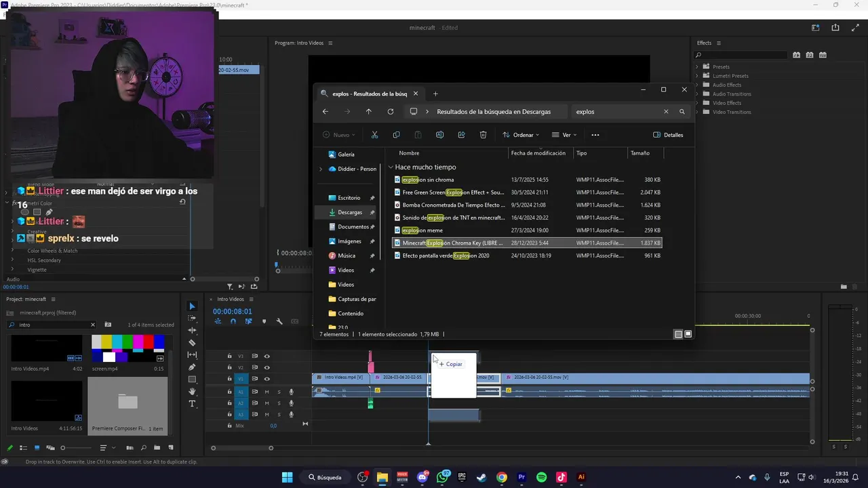The height and width of the screenshot is (488, 868).
Task: Toggle V3 track output eye
Action: tap(267, 356)
